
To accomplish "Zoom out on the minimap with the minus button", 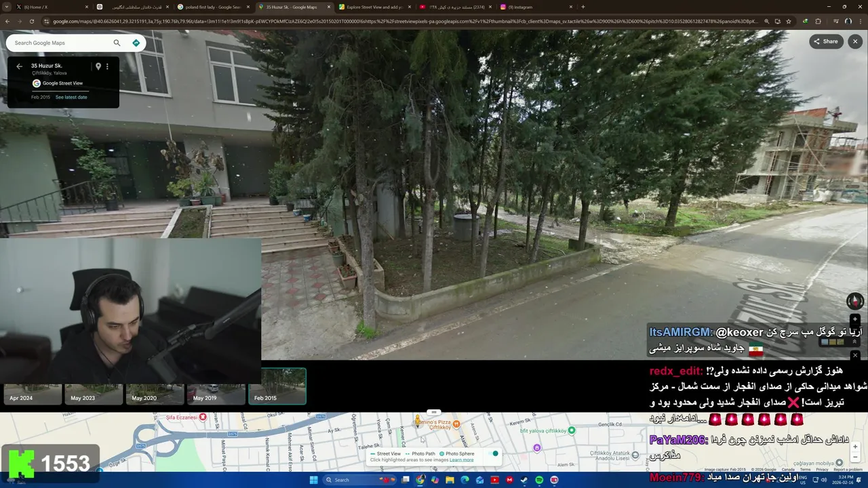I will pos(855,458).
